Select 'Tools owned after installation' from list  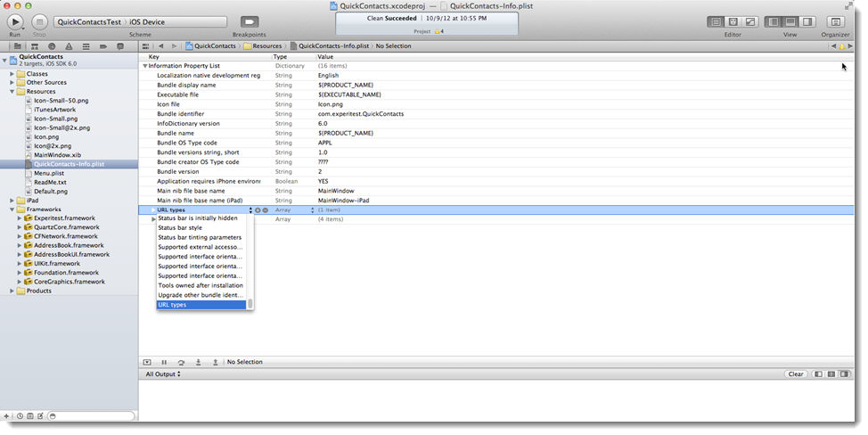point(201,285)
